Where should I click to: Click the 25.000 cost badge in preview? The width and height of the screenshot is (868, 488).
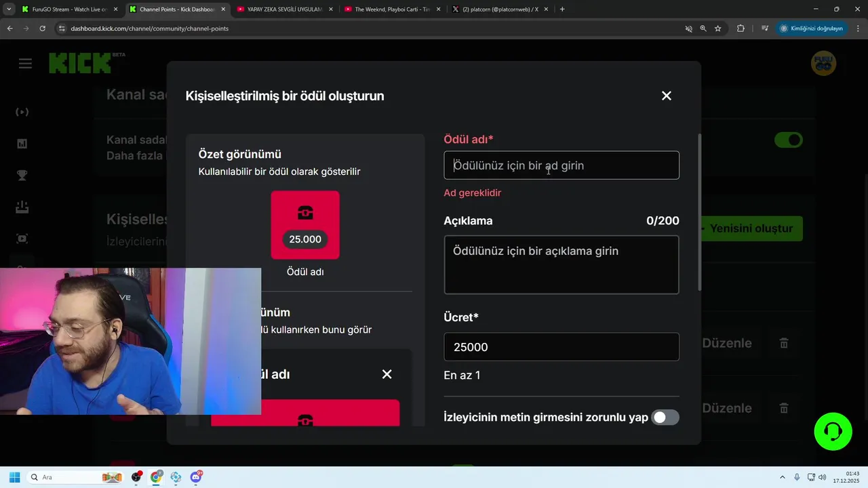click(305, 239)
